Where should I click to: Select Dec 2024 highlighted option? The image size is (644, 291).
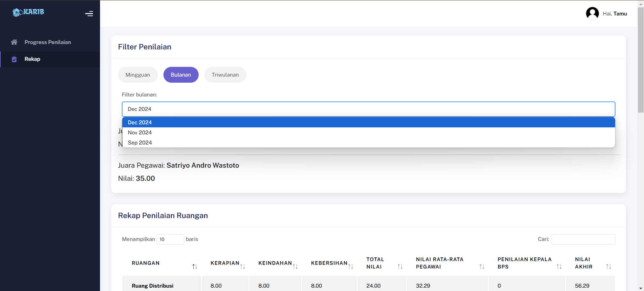140,122
